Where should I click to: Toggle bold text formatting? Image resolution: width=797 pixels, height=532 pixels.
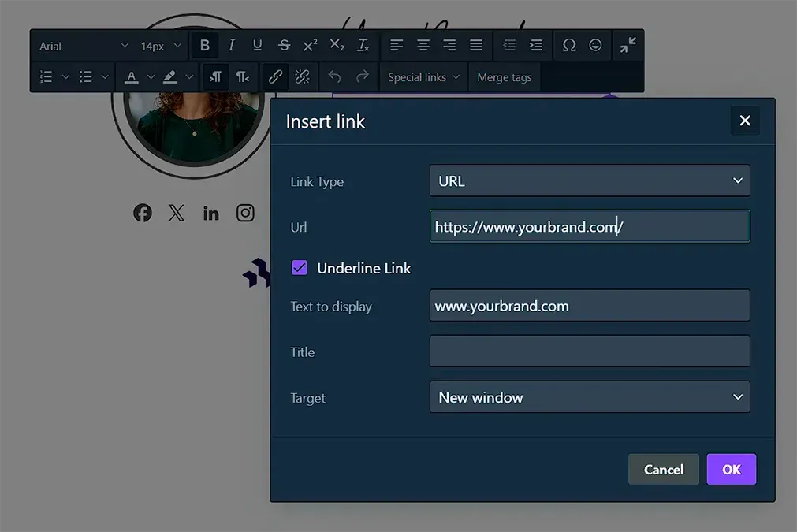pos(205,46)
